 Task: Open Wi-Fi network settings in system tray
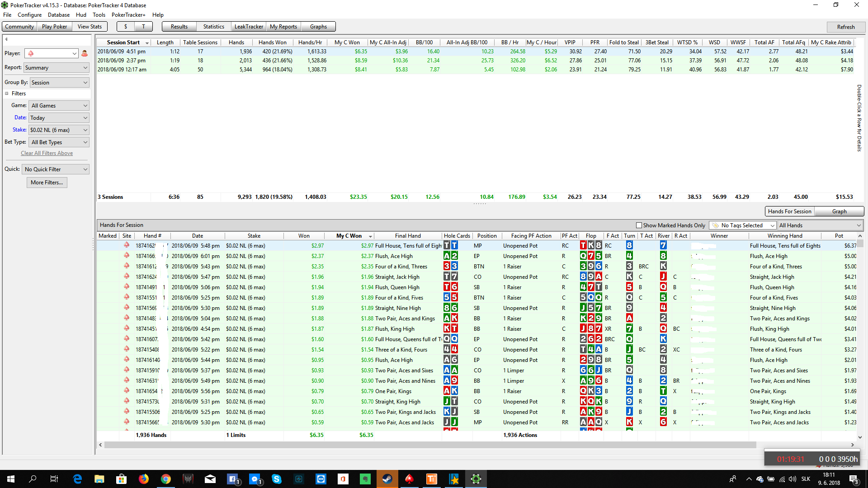[x=782, y=479]
